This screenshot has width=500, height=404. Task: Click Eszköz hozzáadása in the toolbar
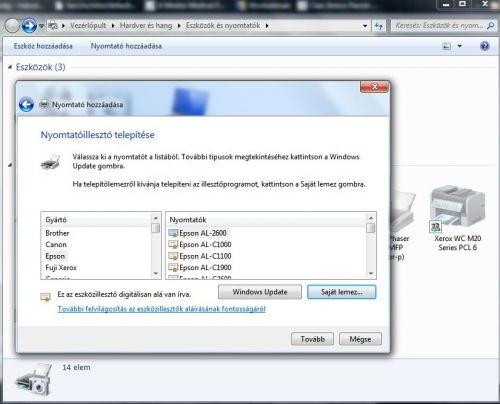click(43, 46)
